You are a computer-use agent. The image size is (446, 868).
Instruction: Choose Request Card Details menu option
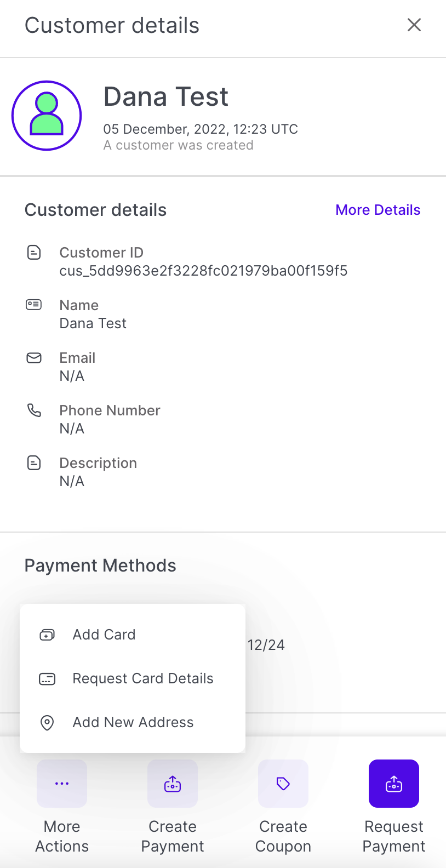pyautogui.click(x=142, y=678)
